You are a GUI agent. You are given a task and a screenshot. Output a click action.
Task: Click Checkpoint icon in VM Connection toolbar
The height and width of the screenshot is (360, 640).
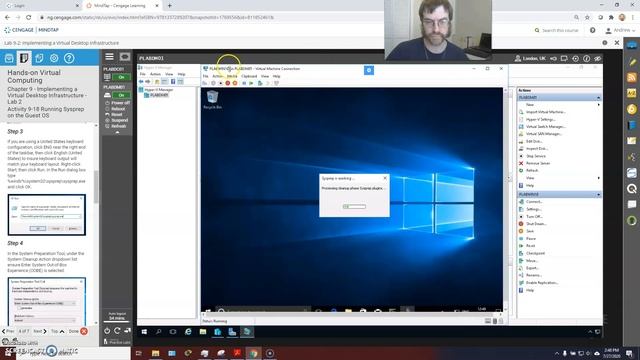tap(260, 83)
